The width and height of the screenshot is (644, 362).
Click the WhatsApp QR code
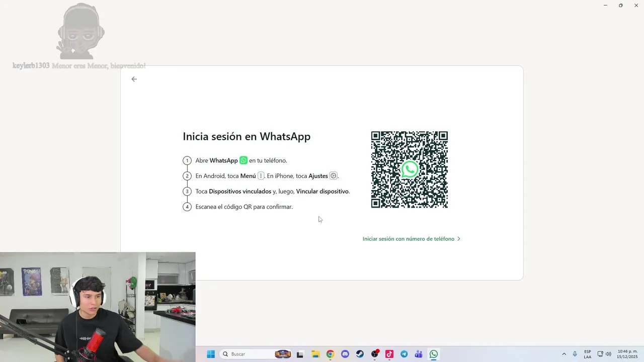(x=410, y=169)
